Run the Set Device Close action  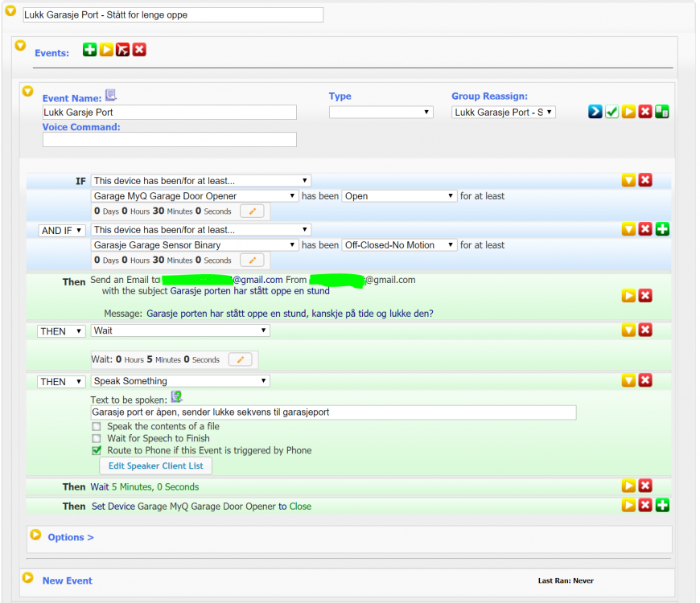pyautogui.click(x=628, y=506)
